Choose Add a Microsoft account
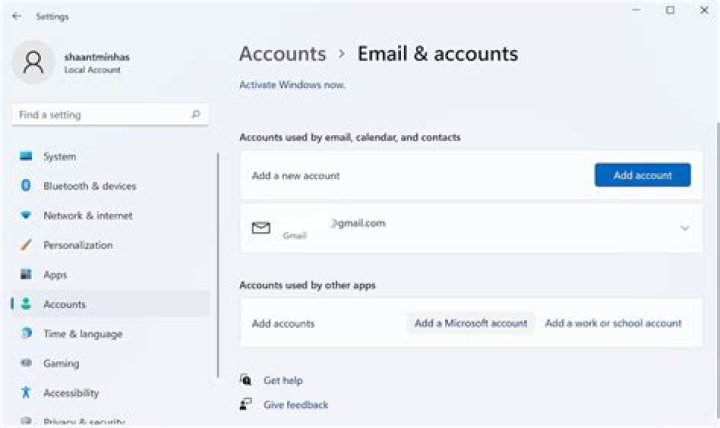This screenshot has width=720, height=428. pos(470,323)
